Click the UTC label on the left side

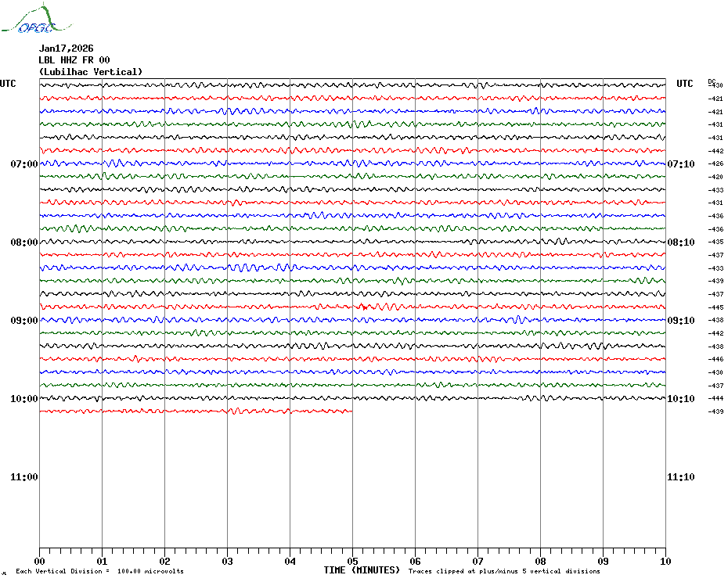point(8,84)
